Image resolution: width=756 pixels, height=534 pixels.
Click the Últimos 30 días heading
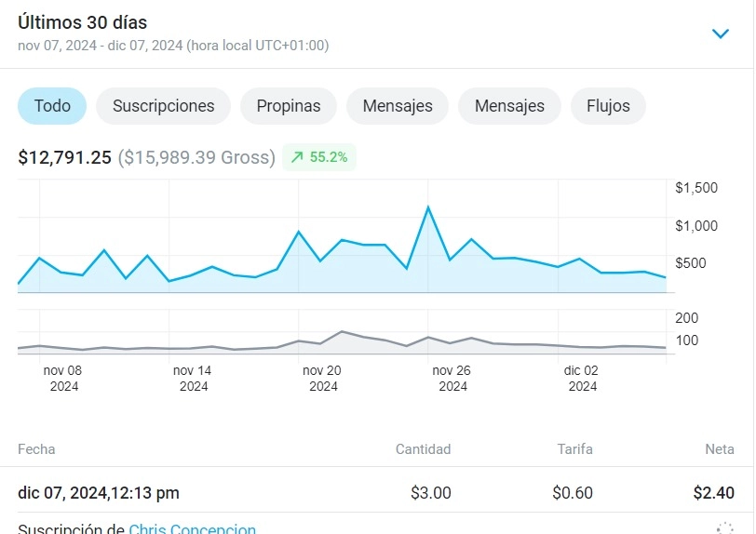point(83,23)
